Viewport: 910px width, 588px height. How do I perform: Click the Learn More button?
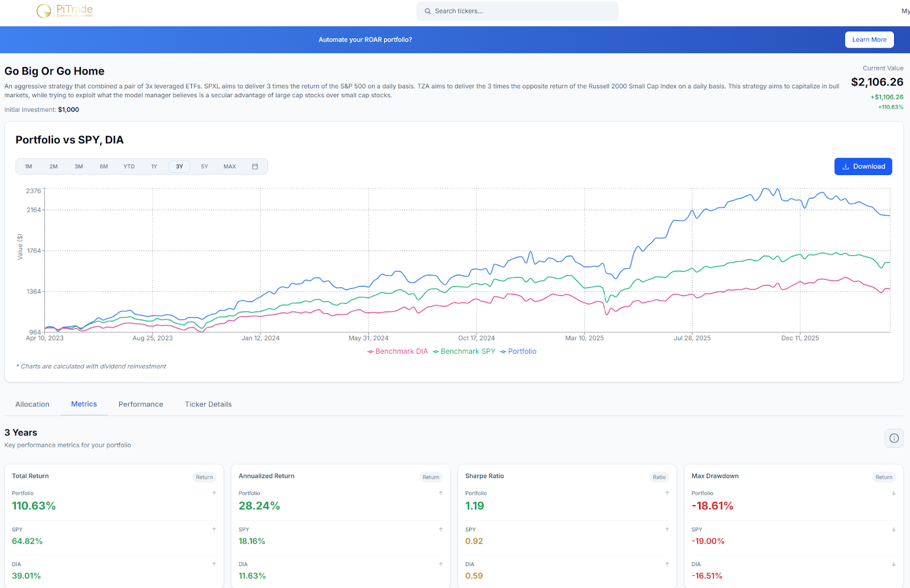pyautogui.click(x=869, y=40)
